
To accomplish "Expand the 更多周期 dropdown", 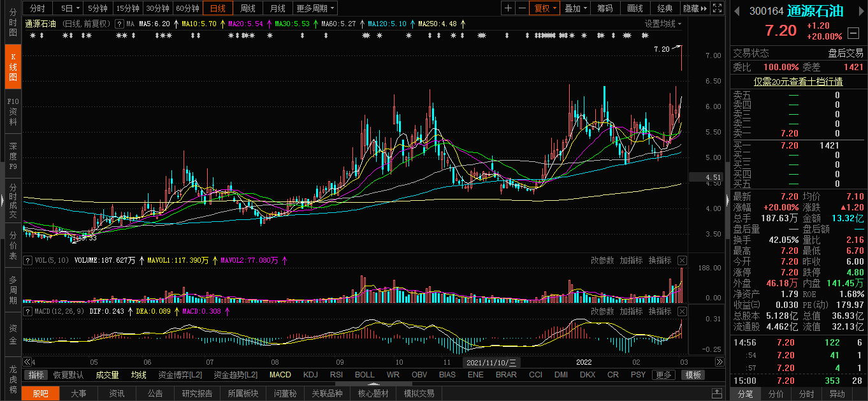I will [x=315, y=8].
